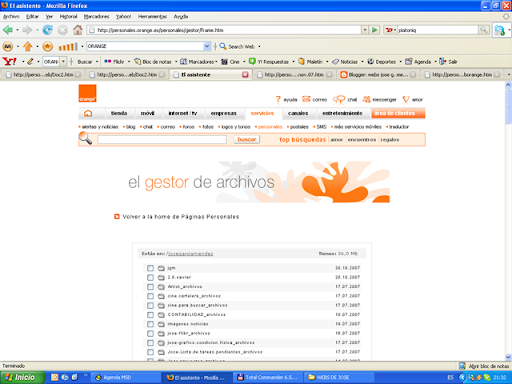This screenshot has width=512, height=384.
Task: Expand the Buscar dropdown arrow
Action: pos(97,62)
